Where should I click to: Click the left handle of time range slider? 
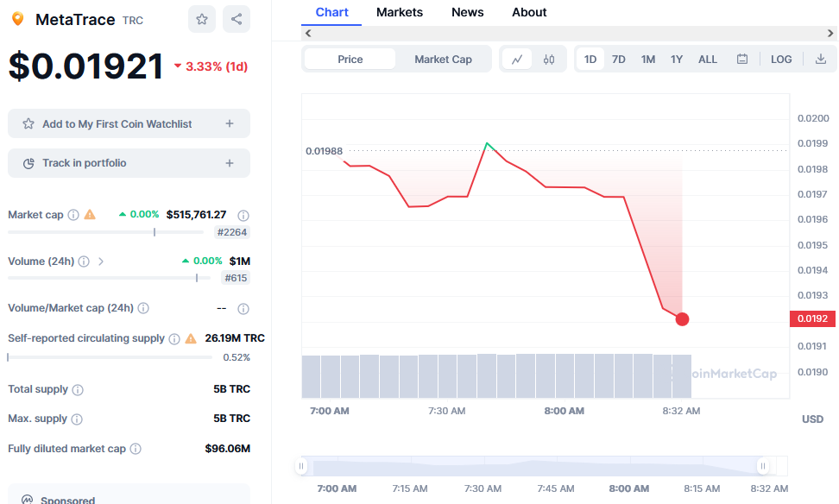coord(301,466)
